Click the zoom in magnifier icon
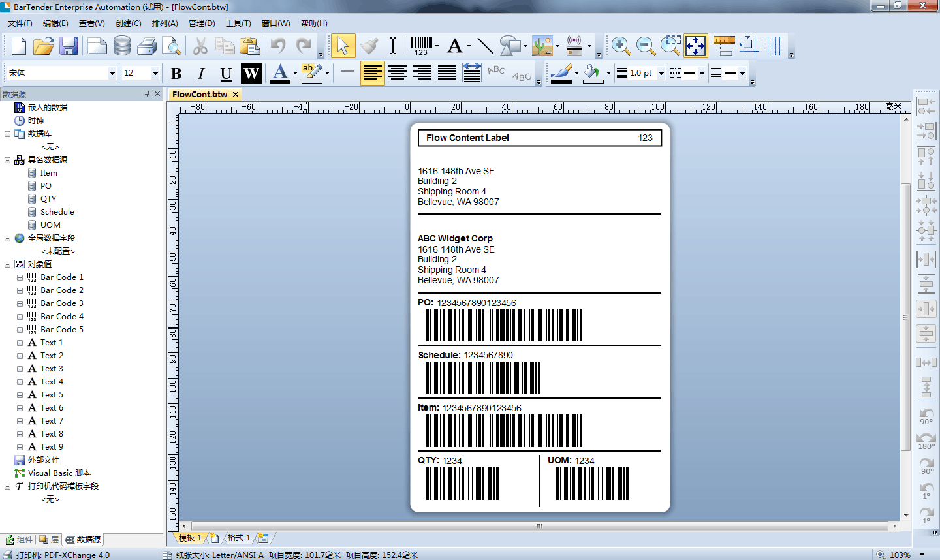The height and width of the screenshot is (560, 940). click(x=620, y=46)
